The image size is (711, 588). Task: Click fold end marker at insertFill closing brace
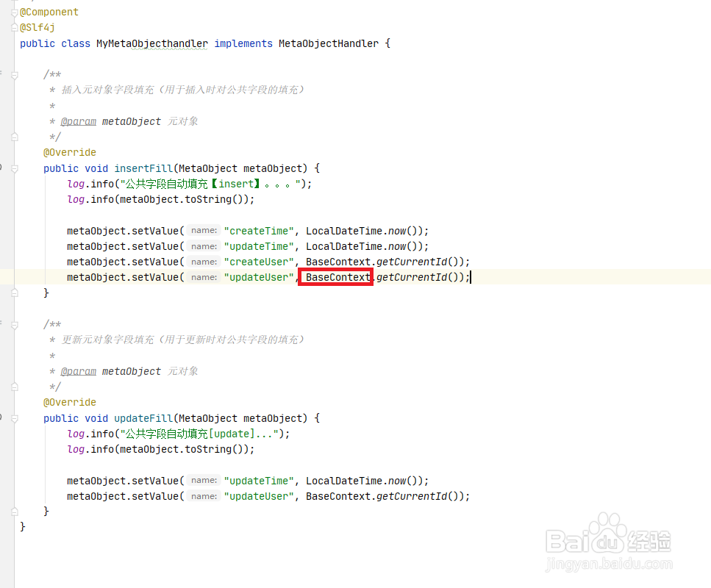pos(15,293)
